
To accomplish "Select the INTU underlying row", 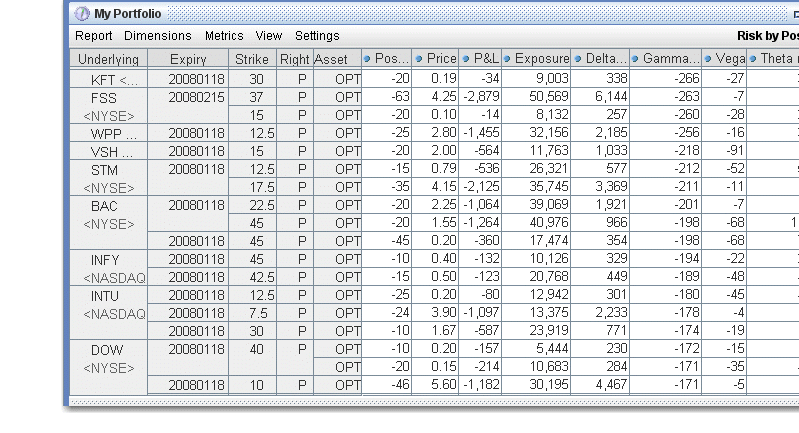I will pos(105,296).
